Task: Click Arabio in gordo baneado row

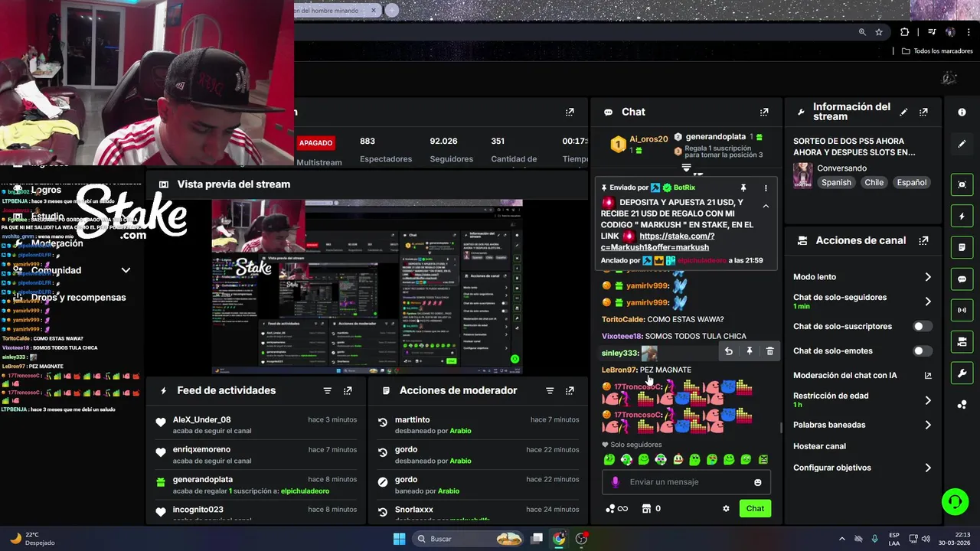Action: click(449, 491)
